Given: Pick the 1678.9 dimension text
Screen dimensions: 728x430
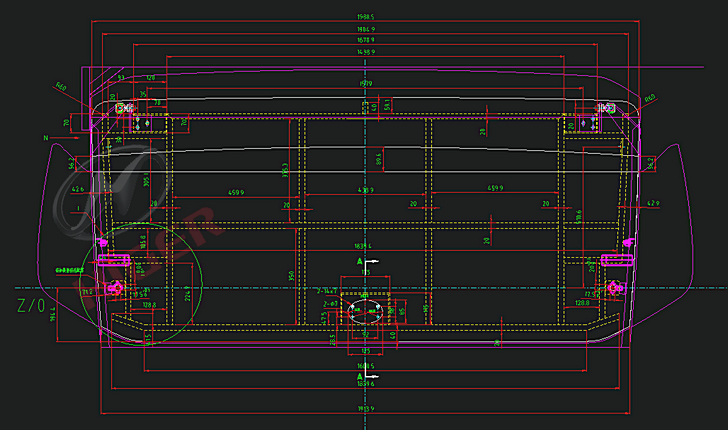Looking at the screenshot, I should [366, 40].
